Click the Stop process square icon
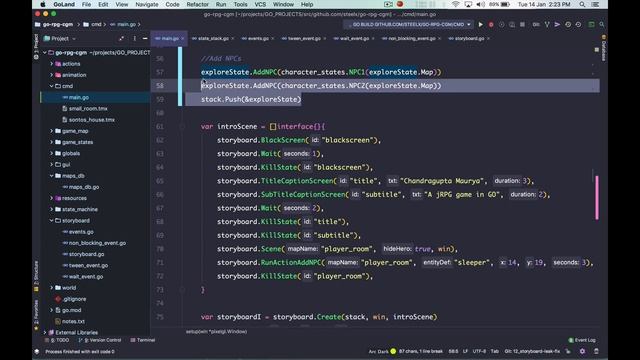 (522, 24)
